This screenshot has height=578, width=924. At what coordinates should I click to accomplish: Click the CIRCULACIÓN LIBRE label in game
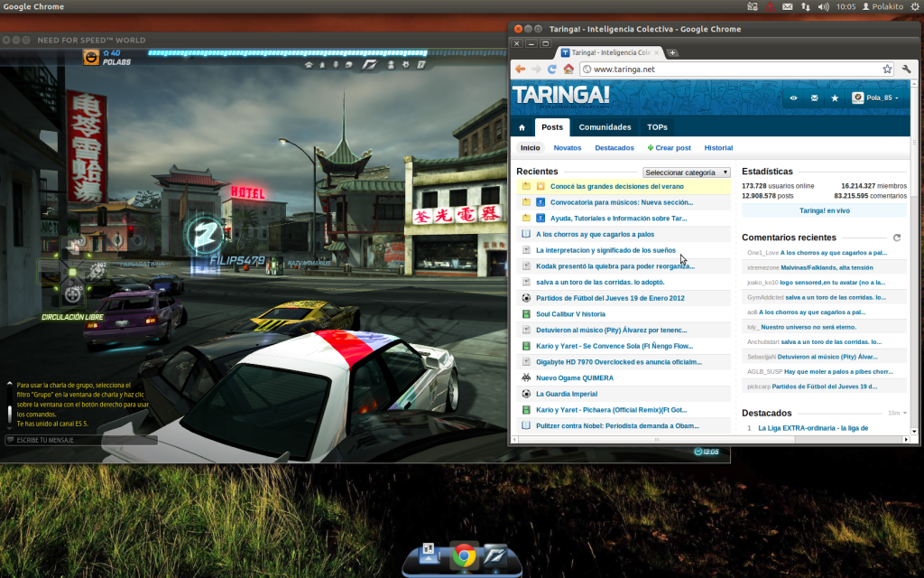tap(72, 317)
